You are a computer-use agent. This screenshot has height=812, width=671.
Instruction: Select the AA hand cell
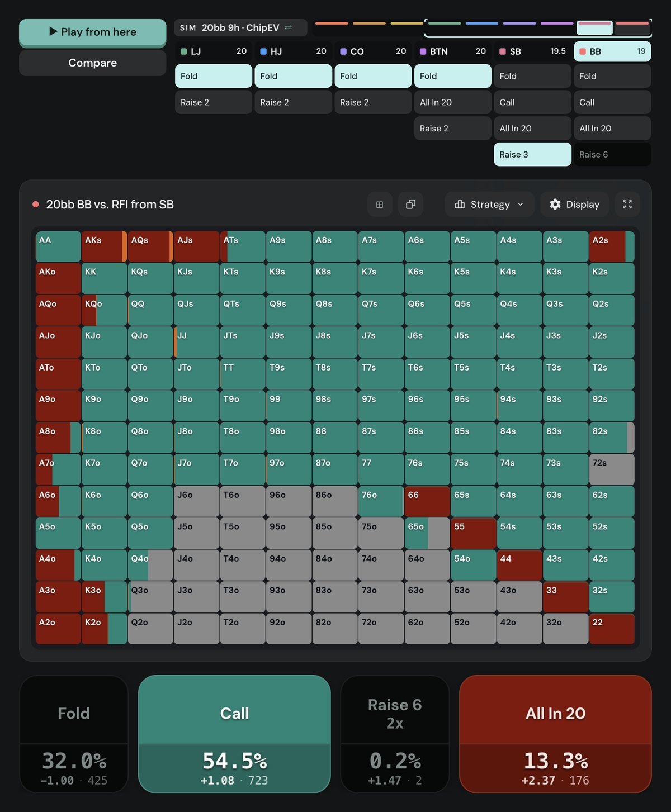pos(58,246)
